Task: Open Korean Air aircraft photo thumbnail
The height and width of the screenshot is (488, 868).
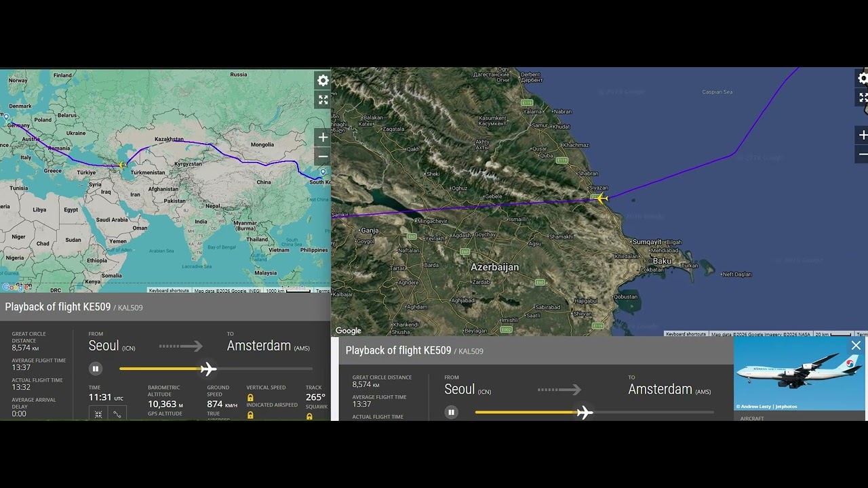Action: click(x=800, y=373)
